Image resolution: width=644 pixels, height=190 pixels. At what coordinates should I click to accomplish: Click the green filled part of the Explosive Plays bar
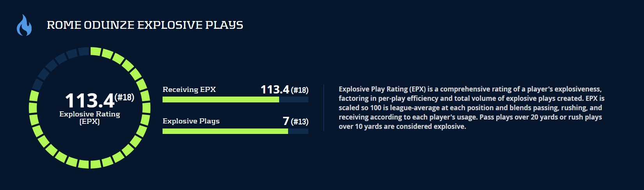[x=225, y=131]
